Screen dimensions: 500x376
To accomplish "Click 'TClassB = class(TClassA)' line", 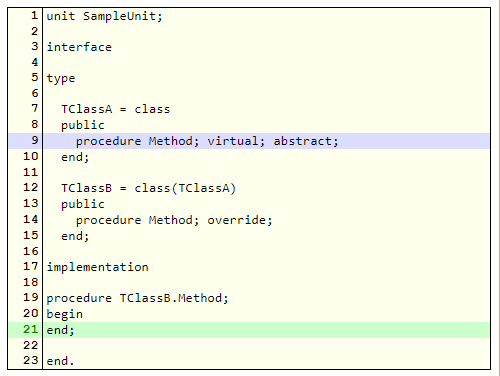I will [x=148, y=188].
